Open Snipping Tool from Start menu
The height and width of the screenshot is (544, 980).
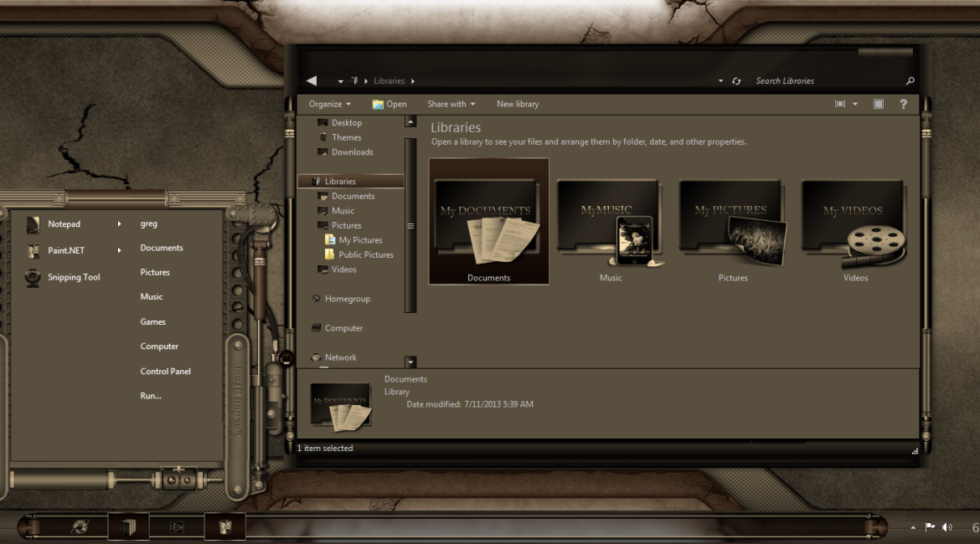(73, 277)
